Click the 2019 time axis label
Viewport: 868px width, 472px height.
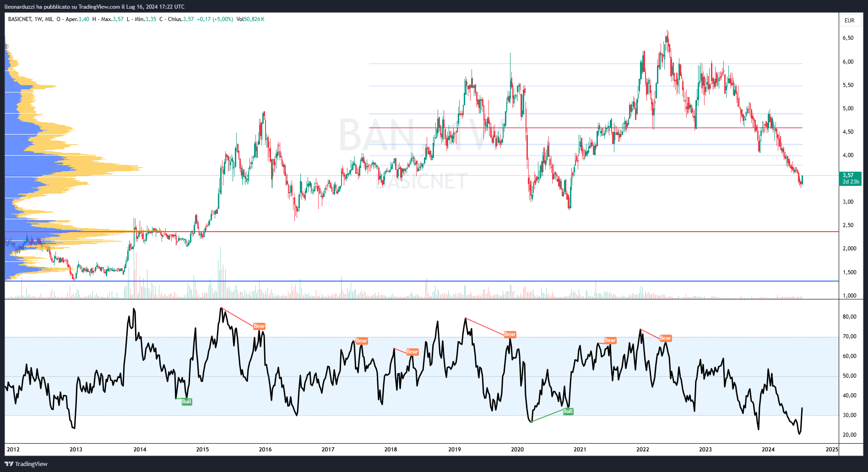pyautogui.click(x=455, y=449)
